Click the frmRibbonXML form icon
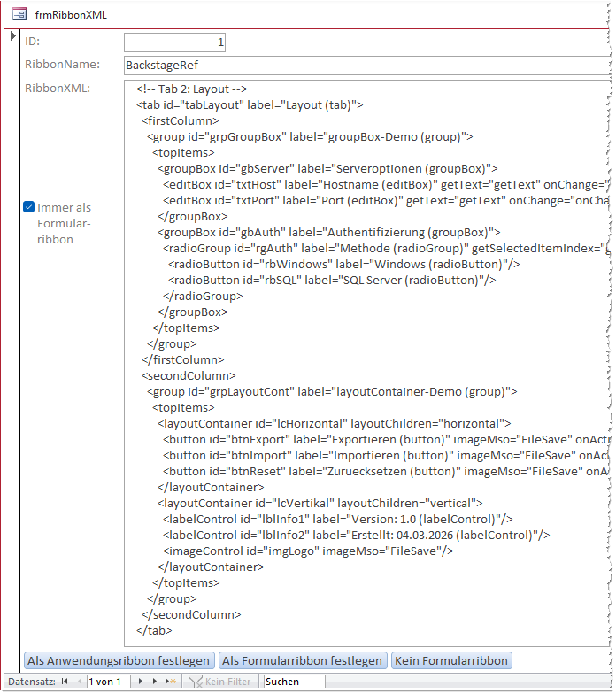 click(x=19, y=14)
